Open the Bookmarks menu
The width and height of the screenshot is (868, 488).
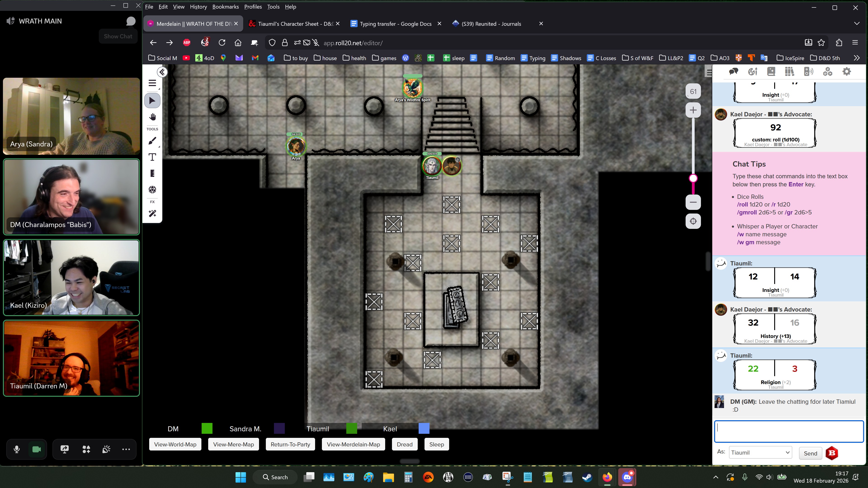pyautogui.click(x=225, y=7)
